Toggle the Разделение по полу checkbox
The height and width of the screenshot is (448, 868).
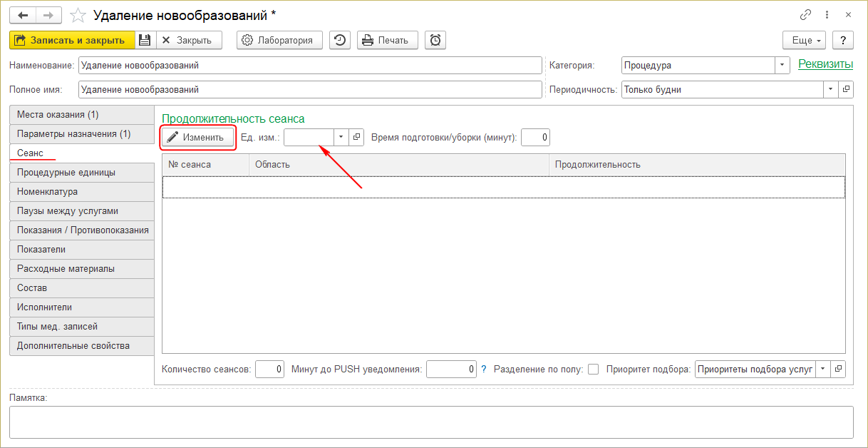tap(593, 370)
